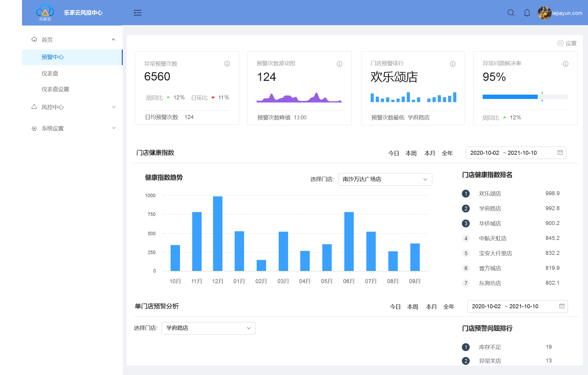Image resolution: width=588 pixels, height=375 pixels.
Task: Open the lejiayun.com account name
Action: tap(567, 13)
